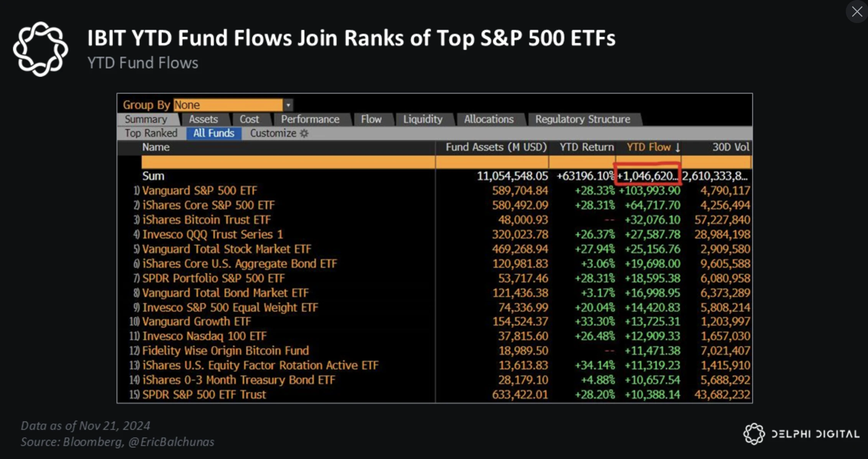The image size is (868, 459).
Task: Click the highlighted YTD Flow sum cell
Action: point(647,176)
